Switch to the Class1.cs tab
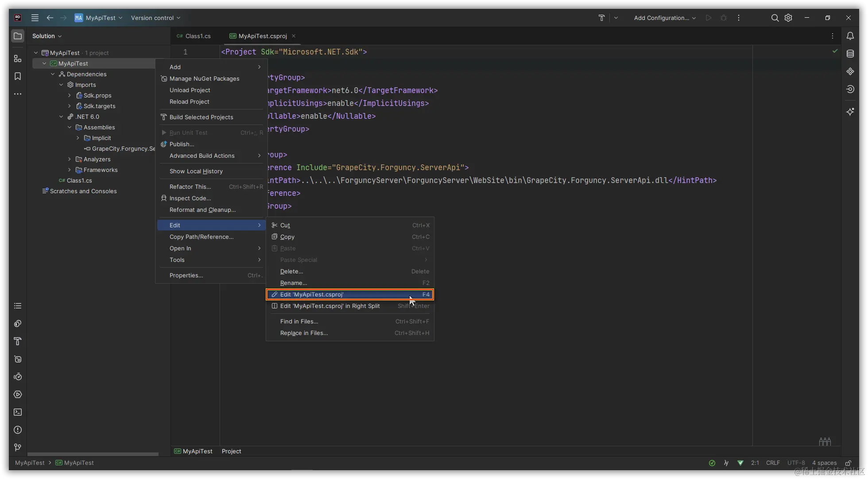The width and height of the screenshot is (868, 479). [194, 36]
